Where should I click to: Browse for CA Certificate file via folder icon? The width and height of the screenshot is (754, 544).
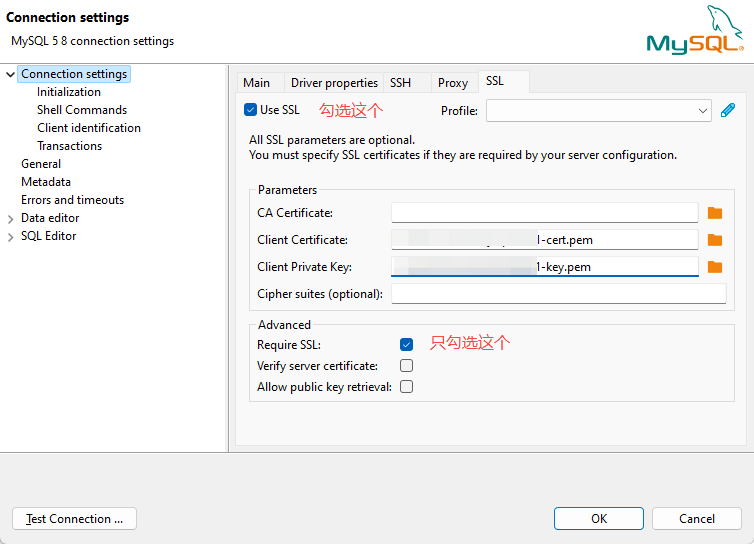pos(714,213)
